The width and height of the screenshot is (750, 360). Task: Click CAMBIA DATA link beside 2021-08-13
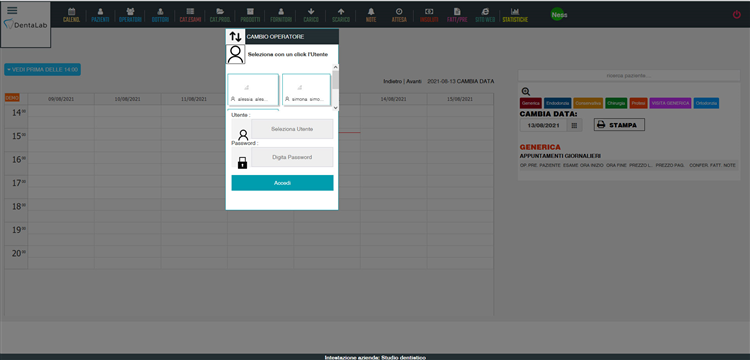click(475, 82)
